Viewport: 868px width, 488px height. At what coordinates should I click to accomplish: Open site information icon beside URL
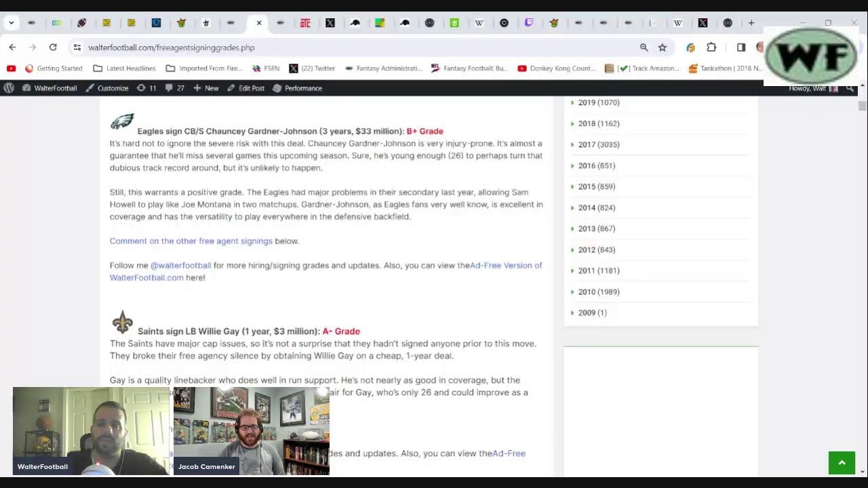click(x=77, y=47)
